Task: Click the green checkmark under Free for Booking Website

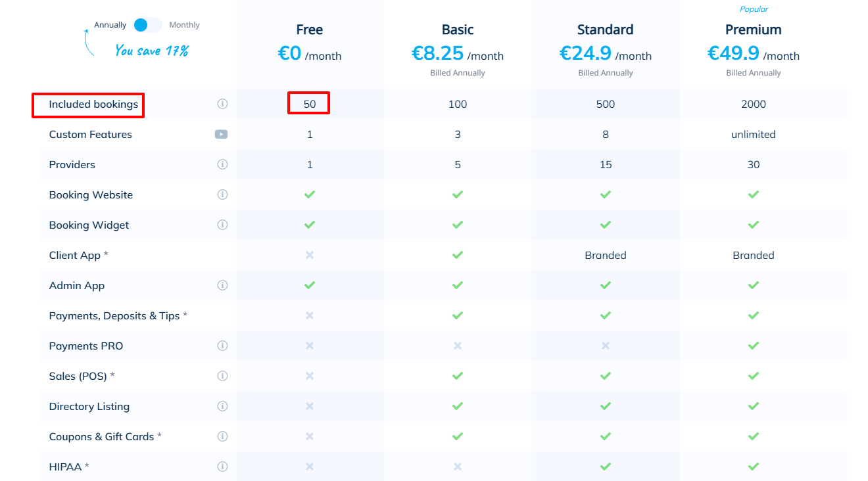Action: click(309, 194)
